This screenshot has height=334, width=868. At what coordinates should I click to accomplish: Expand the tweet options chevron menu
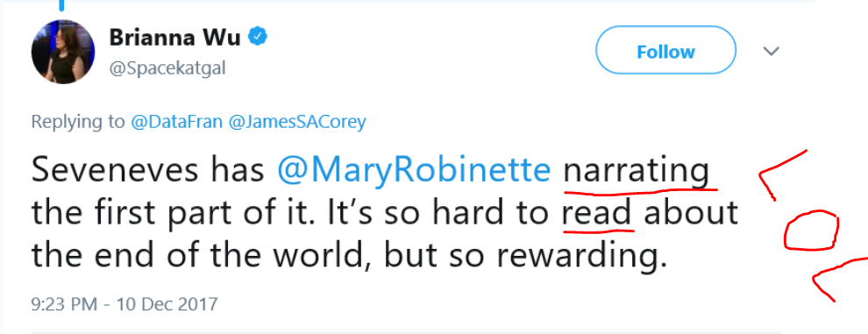click(x=772, y=52)
